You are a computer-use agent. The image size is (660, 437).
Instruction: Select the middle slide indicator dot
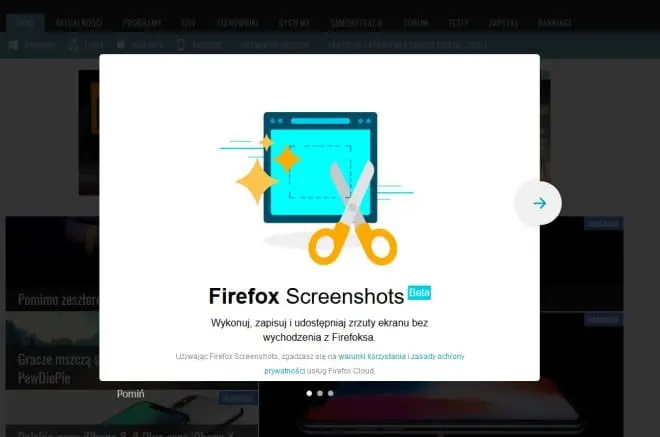[320, 393]
